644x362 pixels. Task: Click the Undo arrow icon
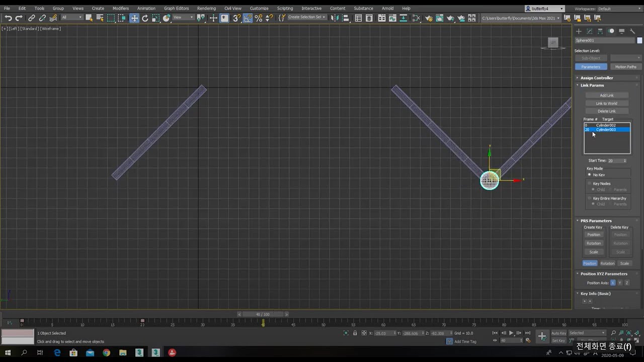click(x=8, y=18)
